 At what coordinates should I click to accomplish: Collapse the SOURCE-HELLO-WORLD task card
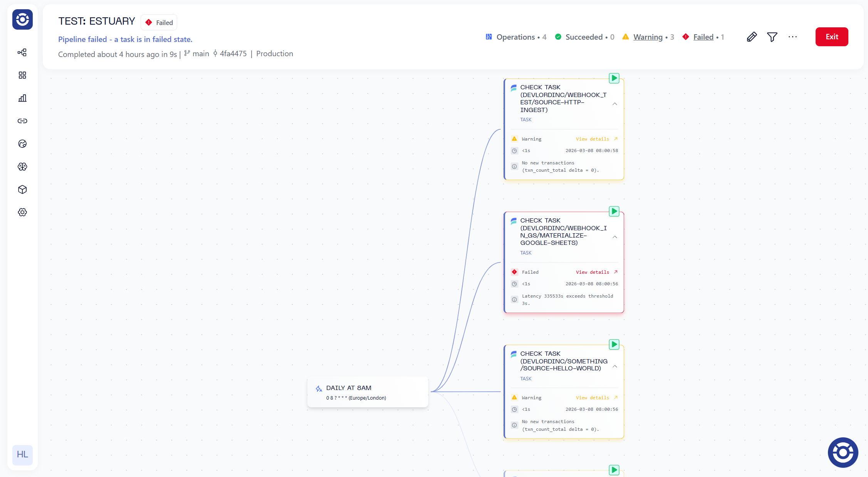[615, 367]
